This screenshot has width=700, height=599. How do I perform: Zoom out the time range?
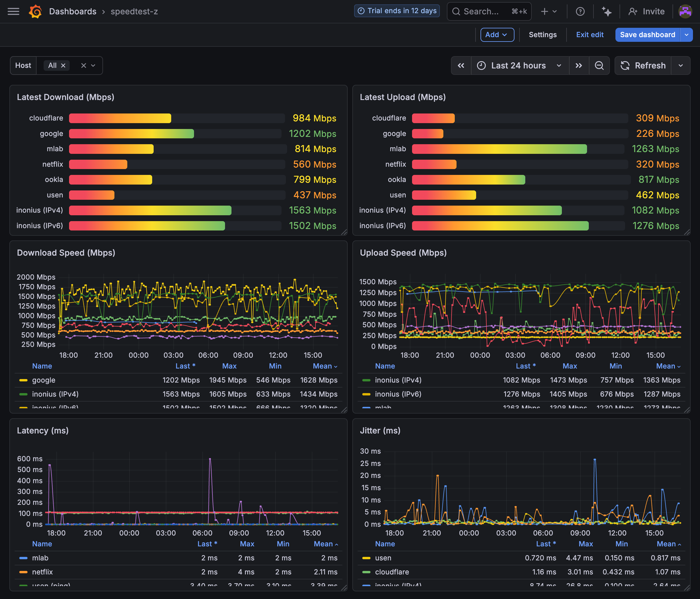click(599, 66)
